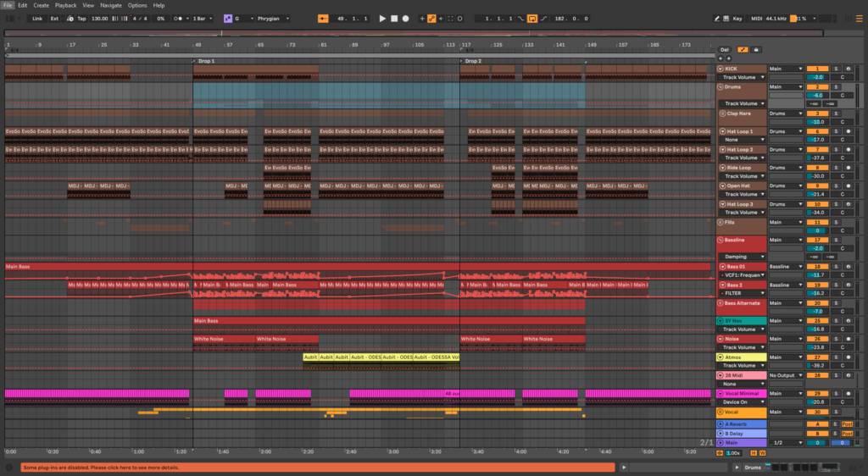This screenshot has width=868, height=476.
Task: Click the Key mapping mode button
Action: pos(737,18)
